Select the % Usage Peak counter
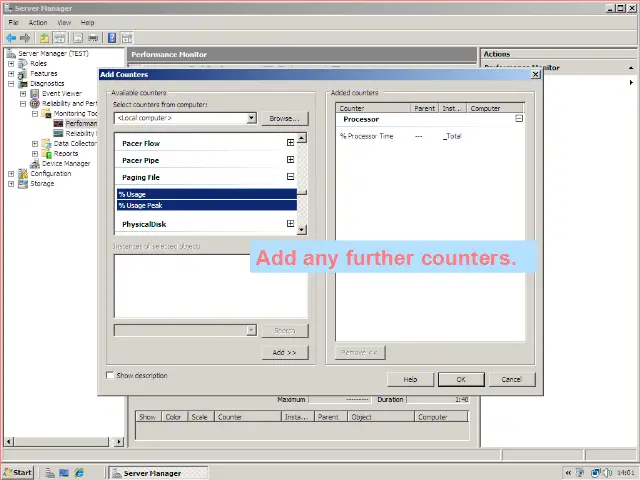640x480 pixels. click(x=207, y=205)
